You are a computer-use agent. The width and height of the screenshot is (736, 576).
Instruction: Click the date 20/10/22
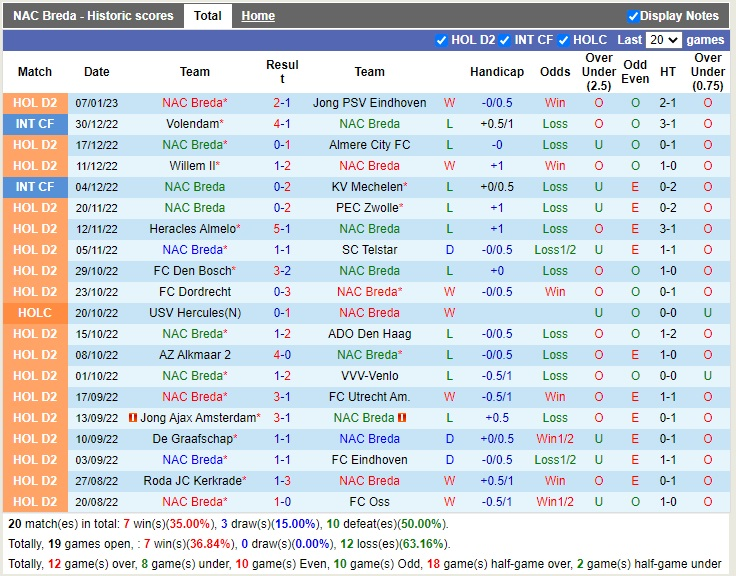click(97, 313)
